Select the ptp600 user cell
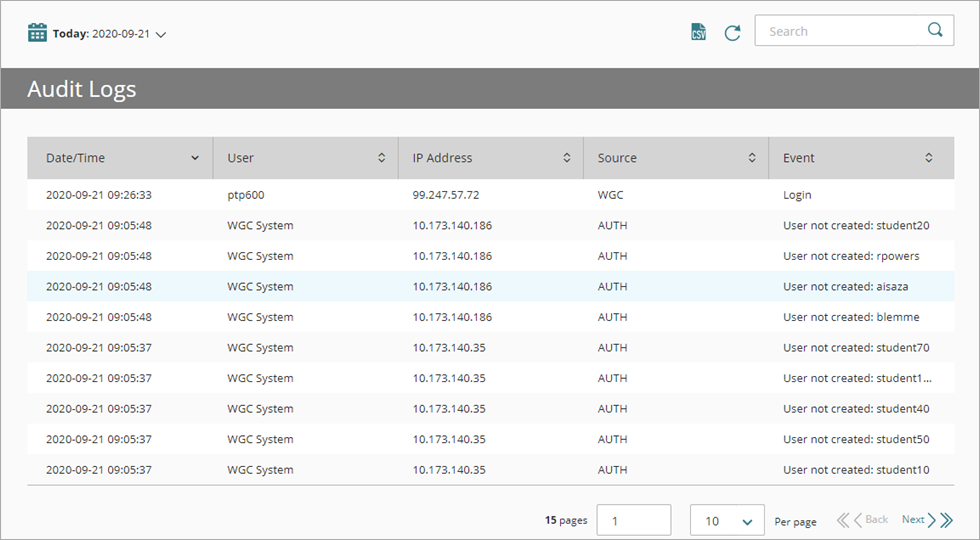Screen dimensions: 980x540 (246, 195)
